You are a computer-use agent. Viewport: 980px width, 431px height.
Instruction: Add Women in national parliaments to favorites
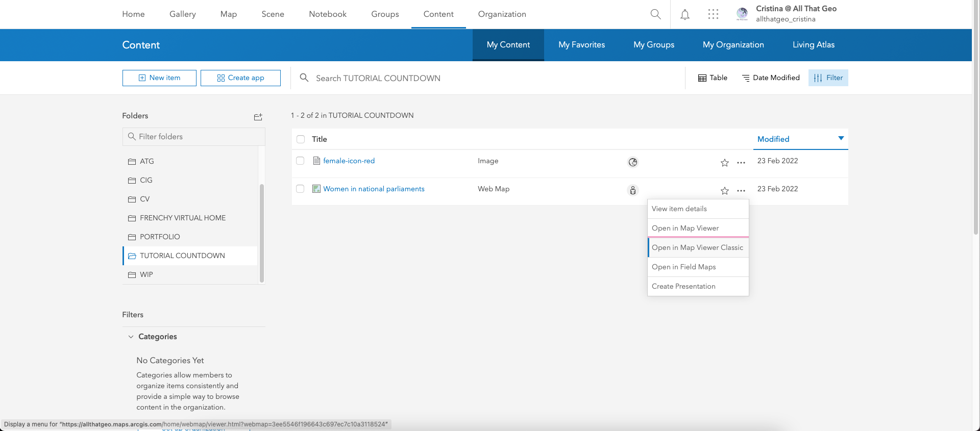724,191
